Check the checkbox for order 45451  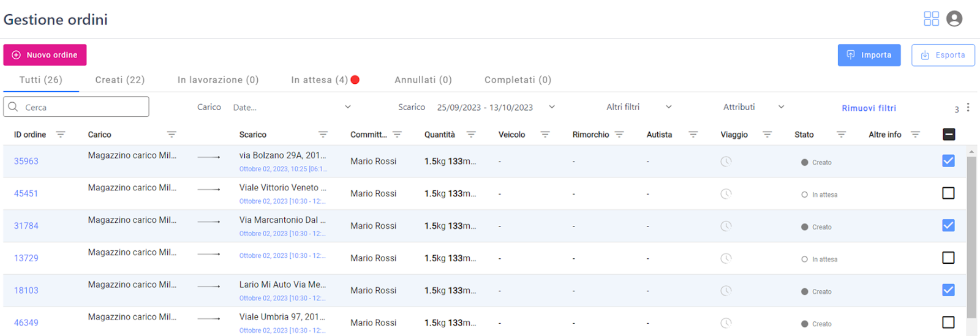948,193
